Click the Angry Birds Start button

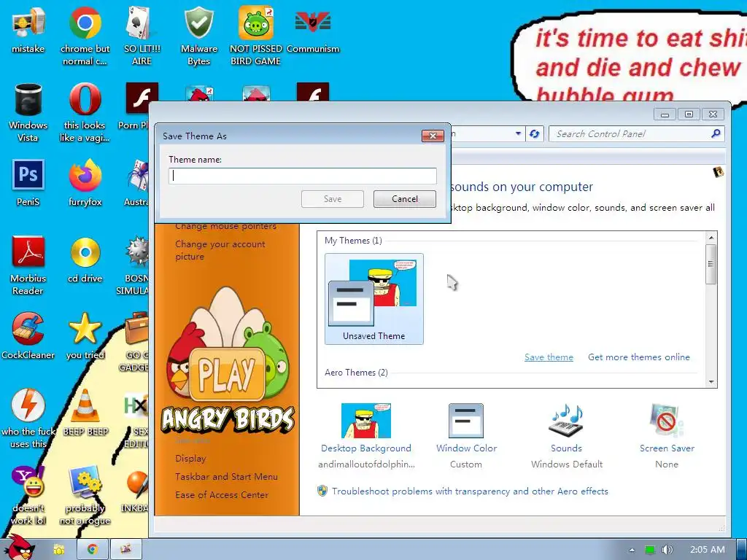(19, 548)
